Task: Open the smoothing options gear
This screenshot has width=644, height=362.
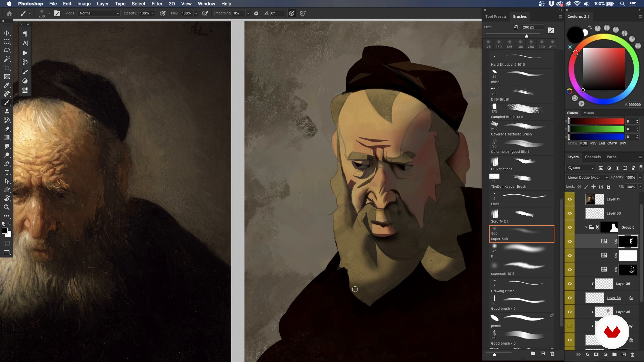Action: point(256,13)
